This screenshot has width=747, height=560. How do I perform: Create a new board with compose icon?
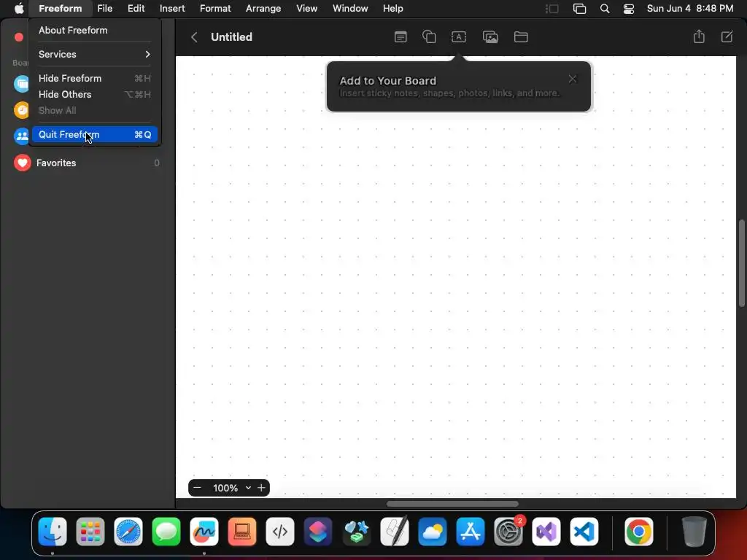point(727,36)
